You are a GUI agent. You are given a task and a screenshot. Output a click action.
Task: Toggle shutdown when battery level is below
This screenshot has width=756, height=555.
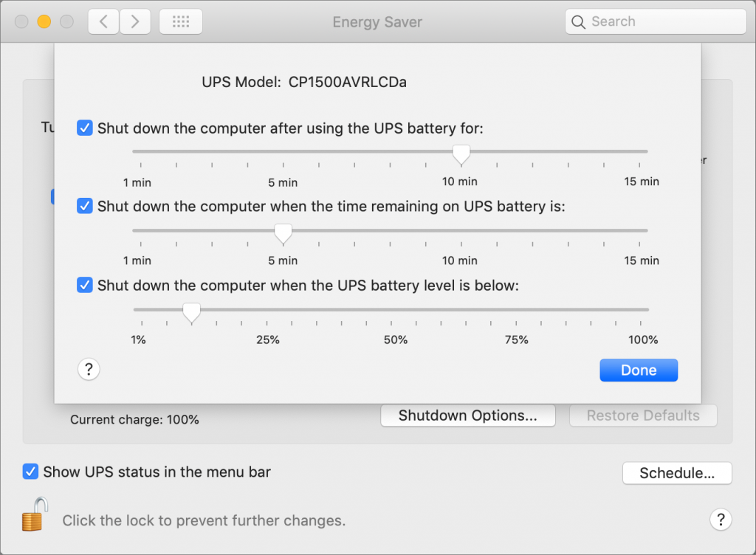coord(85,285)
